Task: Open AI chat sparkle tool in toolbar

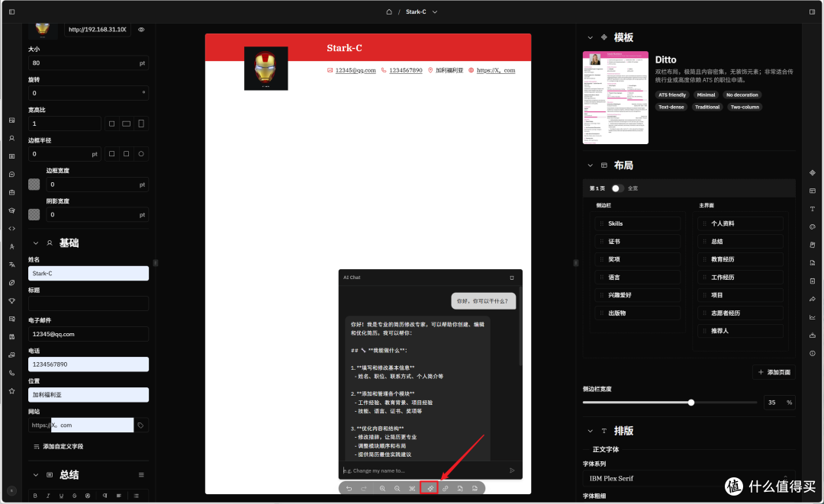Action: [430, 488]
